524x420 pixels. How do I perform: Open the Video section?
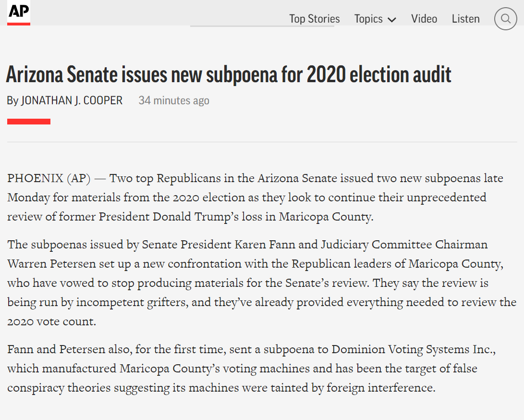coord(424,19)
